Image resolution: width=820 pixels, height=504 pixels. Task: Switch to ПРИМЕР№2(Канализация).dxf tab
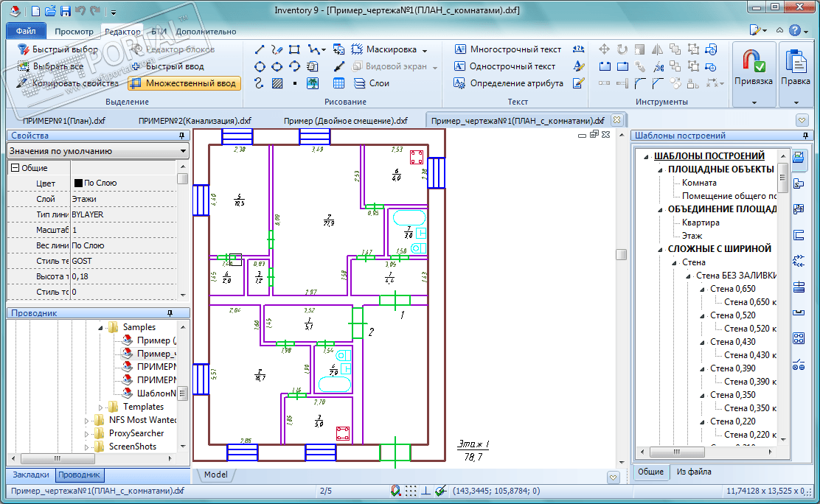195,120
